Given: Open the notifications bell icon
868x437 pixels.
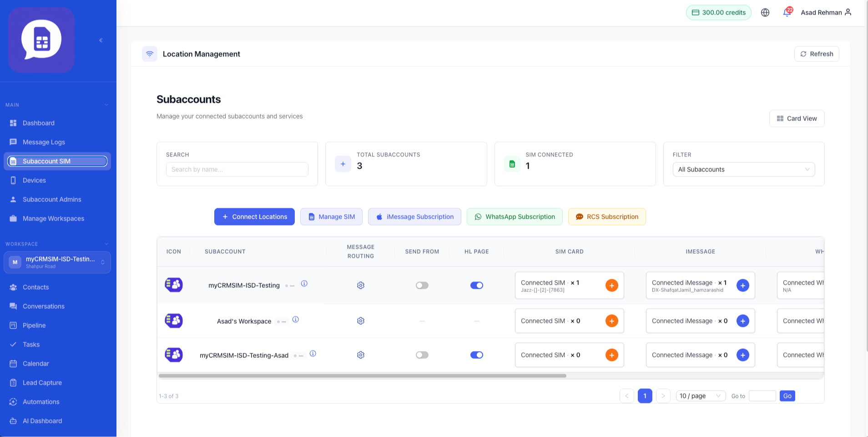Looking at the screenshot, I should coord(787,12).
